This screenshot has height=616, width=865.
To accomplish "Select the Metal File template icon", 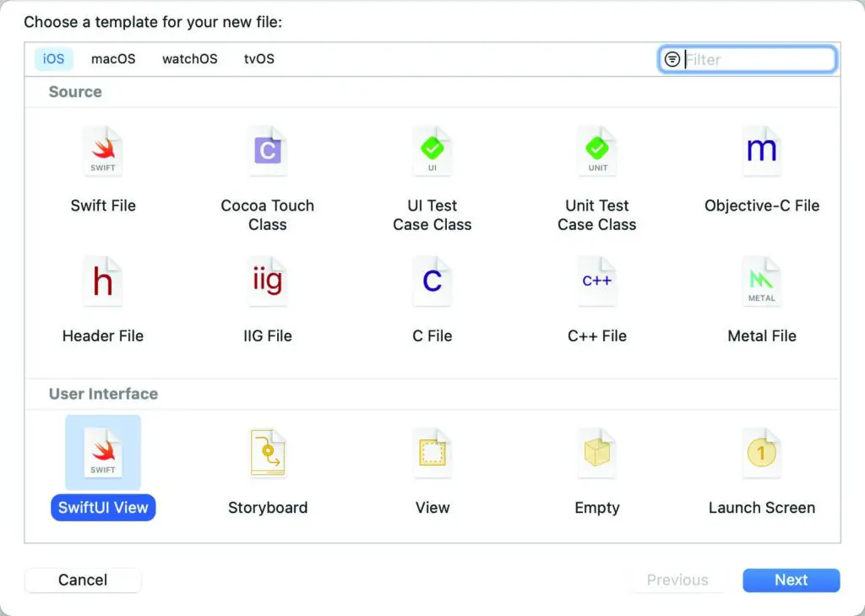I will pyautogui.click(x=761, y=284).
